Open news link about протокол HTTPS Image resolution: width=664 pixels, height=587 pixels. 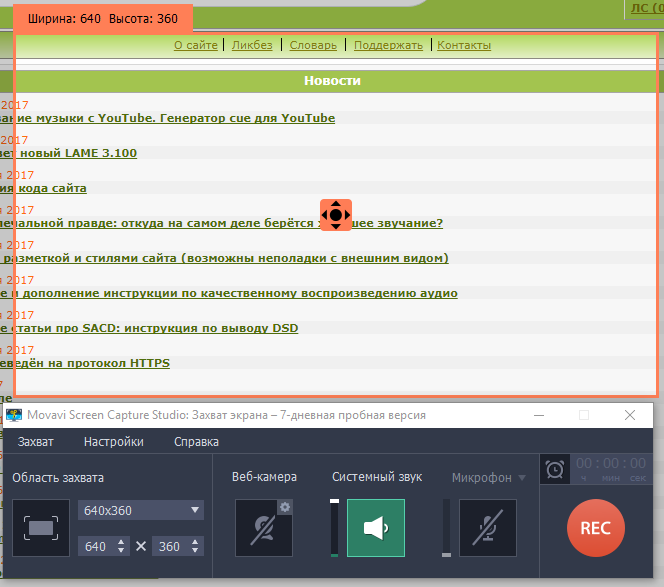[85, 363]
